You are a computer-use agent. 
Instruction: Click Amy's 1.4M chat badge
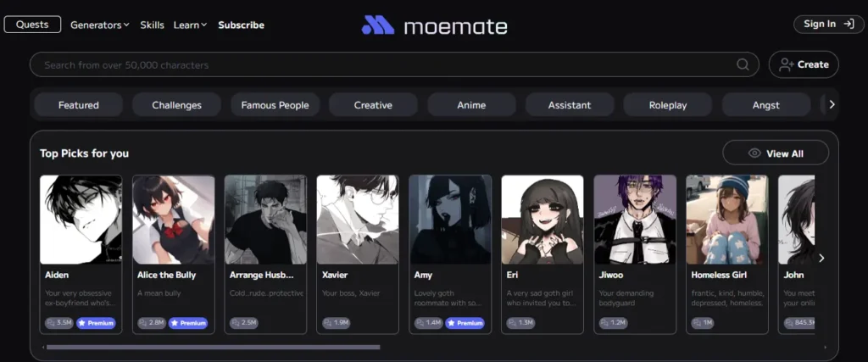pos(428,323)
